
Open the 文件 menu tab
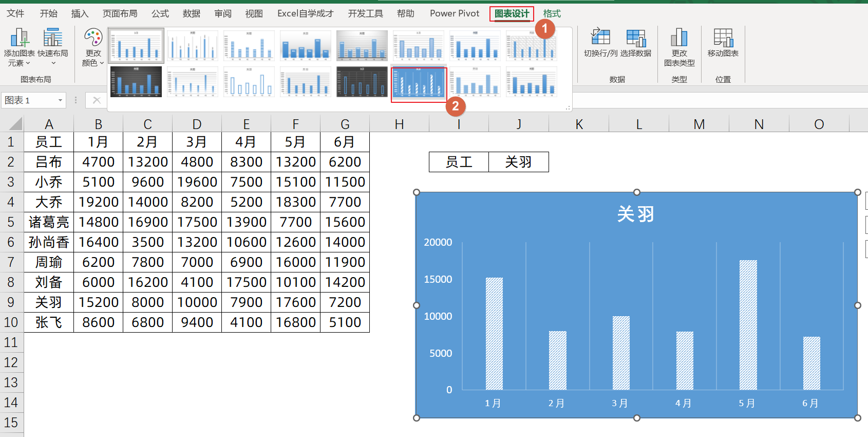(x=15, y=13)
